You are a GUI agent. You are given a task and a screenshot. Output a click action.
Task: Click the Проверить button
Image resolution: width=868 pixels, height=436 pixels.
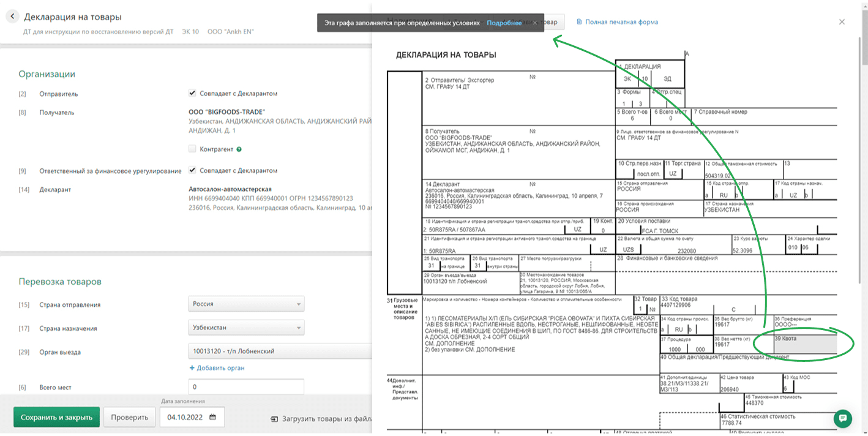point(129,417)
